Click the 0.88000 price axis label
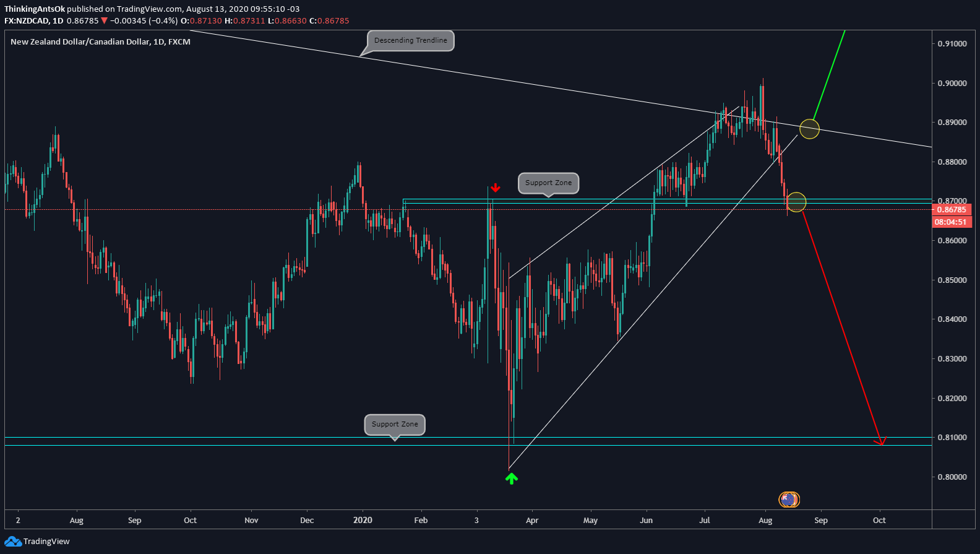Screen dimensions: 980x554 click(952, 162)
